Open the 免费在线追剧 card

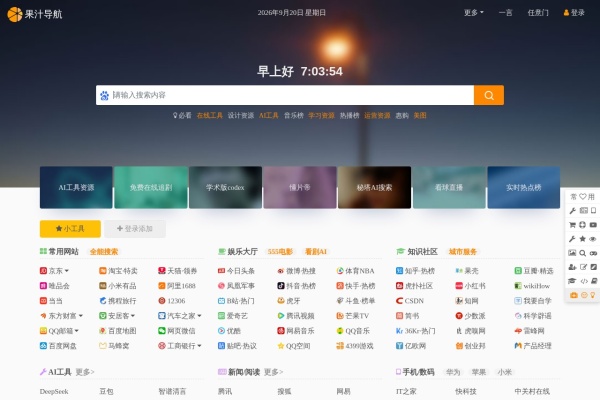(151, 188)
